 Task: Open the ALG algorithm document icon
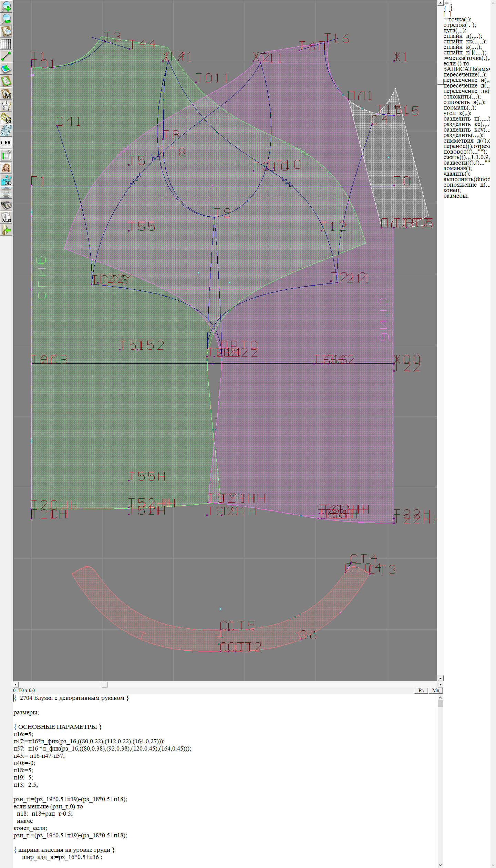coord(6,217)
